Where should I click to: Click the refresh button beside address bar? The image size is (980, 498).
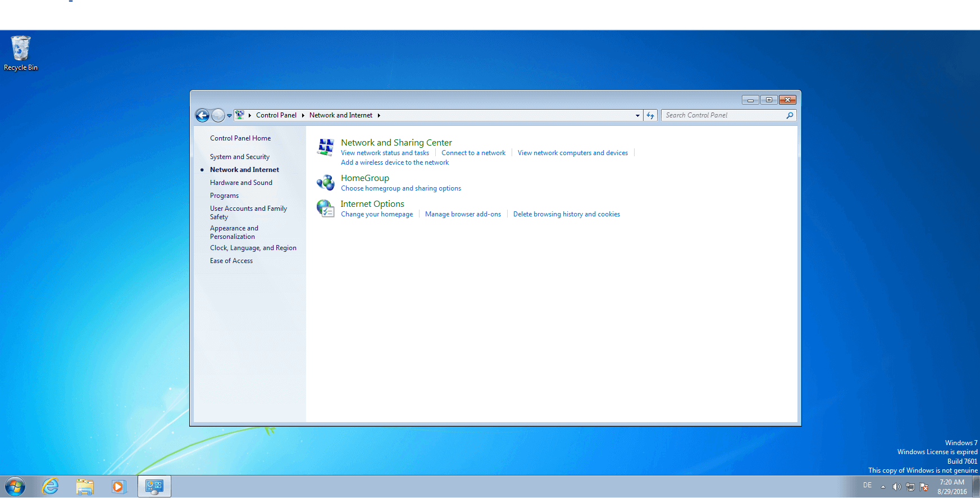tap(650, 115)
